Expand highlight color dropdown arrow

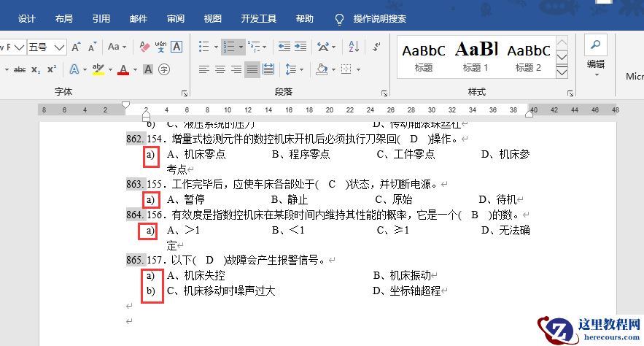(110, 70)
